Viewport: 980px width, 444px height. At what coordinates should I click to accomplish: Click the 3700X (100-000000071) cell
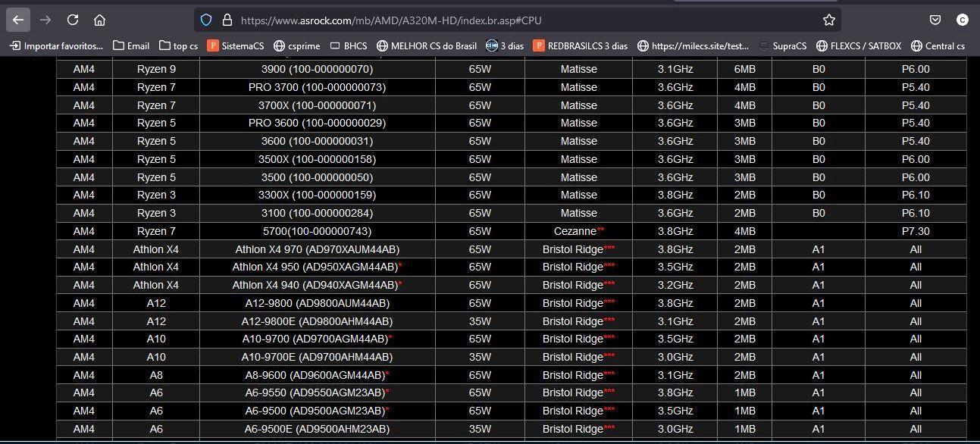(317, 105)
